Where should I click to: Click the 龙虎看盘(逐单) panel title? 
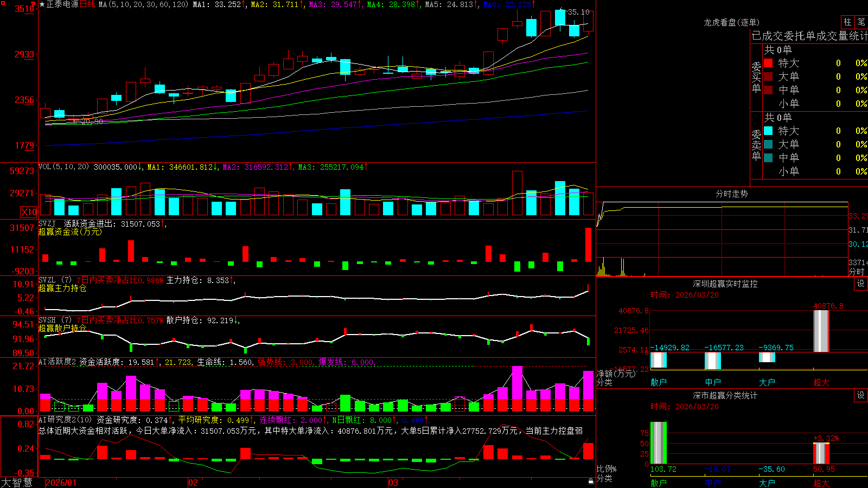[731, 22]
